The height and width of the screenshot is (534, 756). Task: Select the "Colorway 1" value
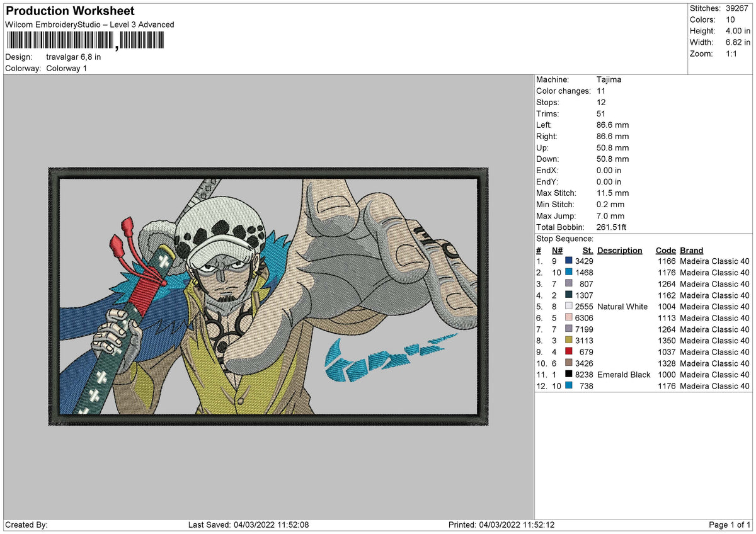tap(67, 68)
